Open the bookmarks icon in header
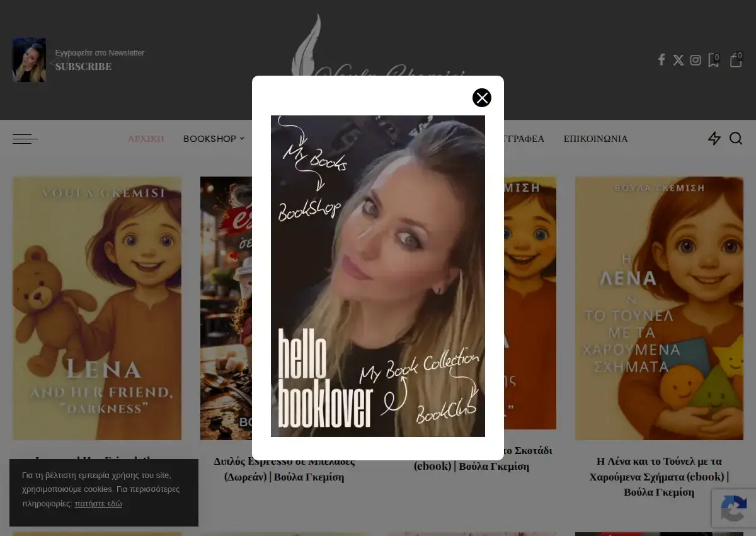This screenshot has height=536, width=756. [713, 60]
